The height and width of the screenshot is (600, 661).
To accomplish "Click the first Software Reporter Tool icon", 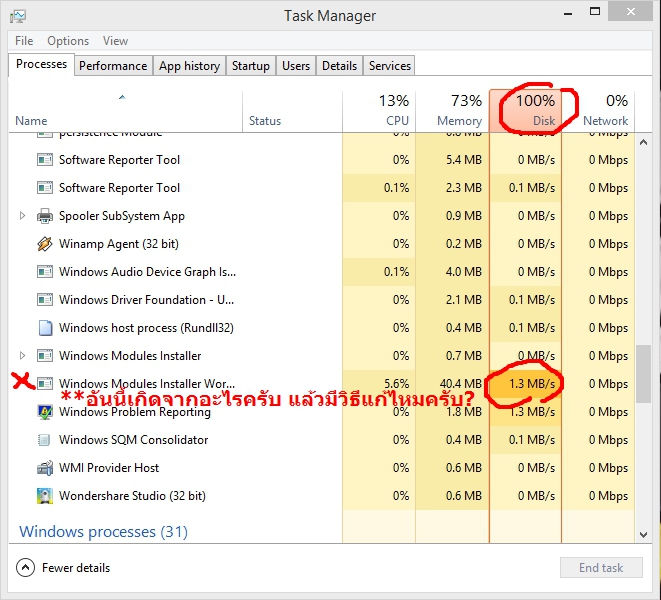I will pos(45,160).
